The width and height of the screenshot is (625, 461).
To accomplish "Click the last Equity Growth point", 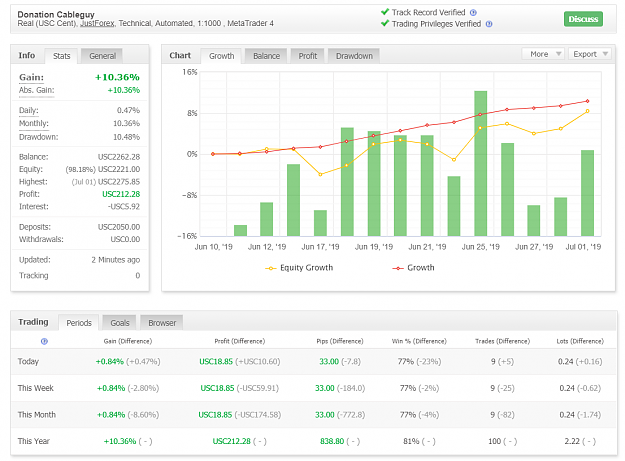I will coord(587,111).
